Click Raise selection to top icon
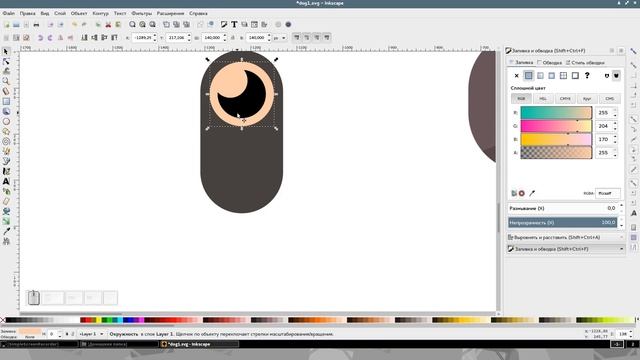640x360 pixels. pyautogui.click(x=114, y=38)
